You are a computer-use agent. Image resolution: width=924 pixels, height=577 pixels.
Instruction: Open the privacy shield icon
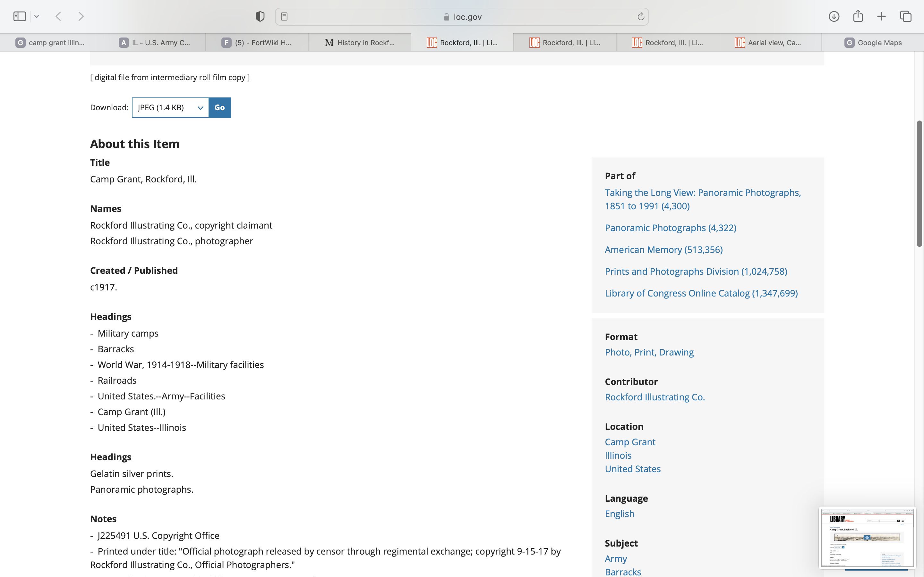pyautogui.click(x=260, y=16)
